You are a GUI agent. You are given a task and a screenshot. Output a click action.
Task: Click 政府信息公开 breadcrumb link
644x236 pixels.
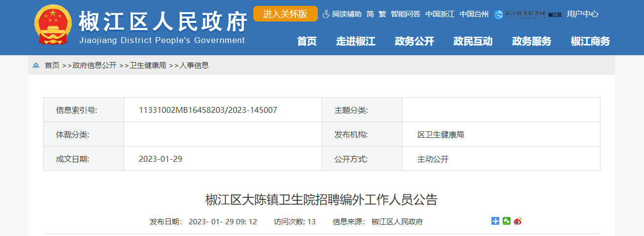coord(94,65)
